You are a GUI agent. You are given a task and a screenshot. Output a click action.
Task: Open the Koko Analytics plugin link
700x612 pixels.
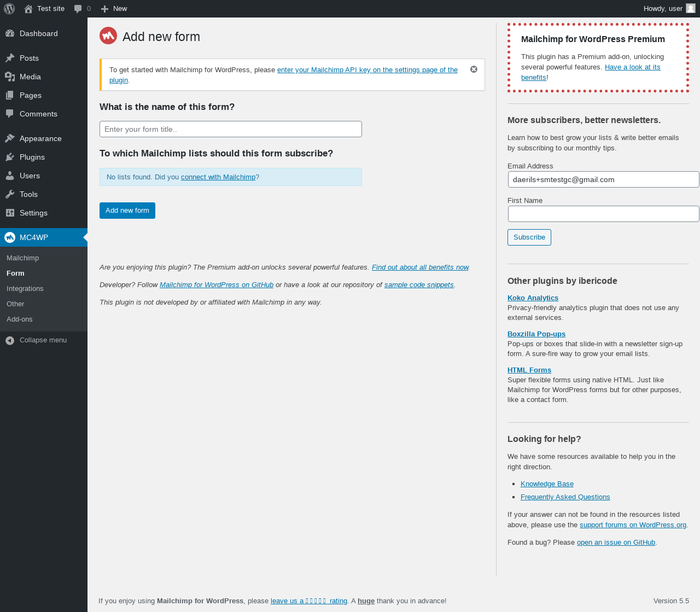pyautogui.click(x=533, y=298)
